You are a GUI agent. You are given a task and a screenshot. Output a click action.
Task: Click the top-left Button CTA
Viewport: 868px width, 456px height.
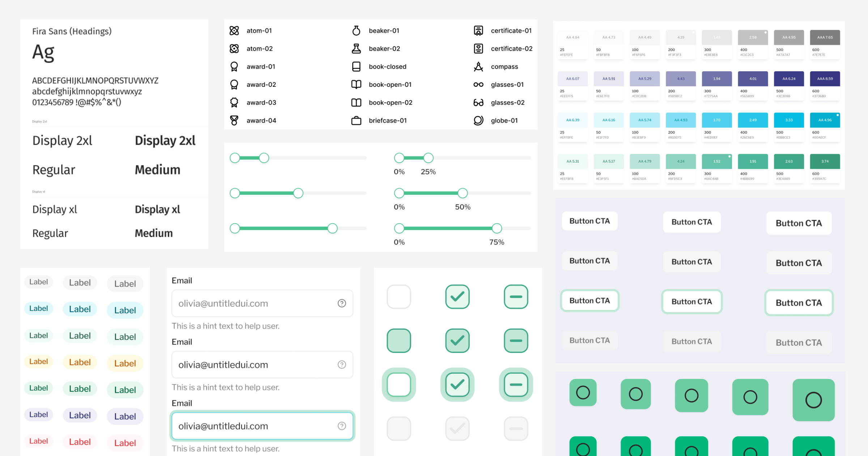pos(590,221)
